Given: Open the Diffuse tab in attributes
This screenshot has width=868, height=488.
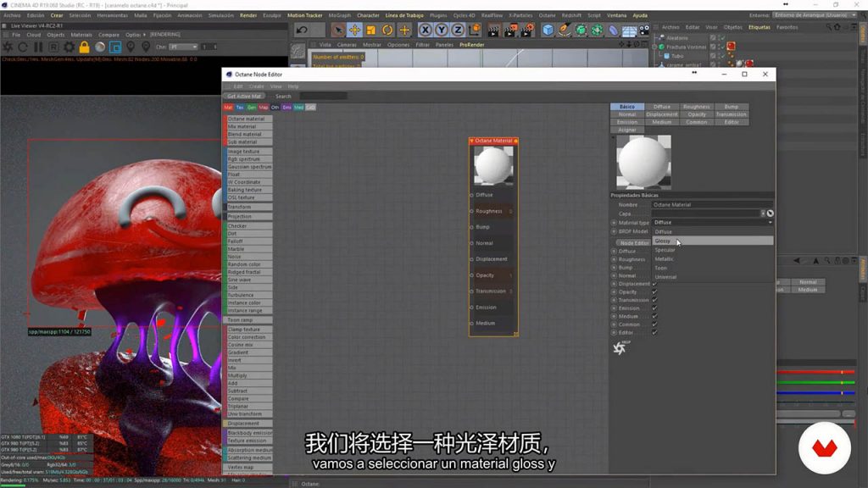Looking at the screenshot, I should [661, 107].
